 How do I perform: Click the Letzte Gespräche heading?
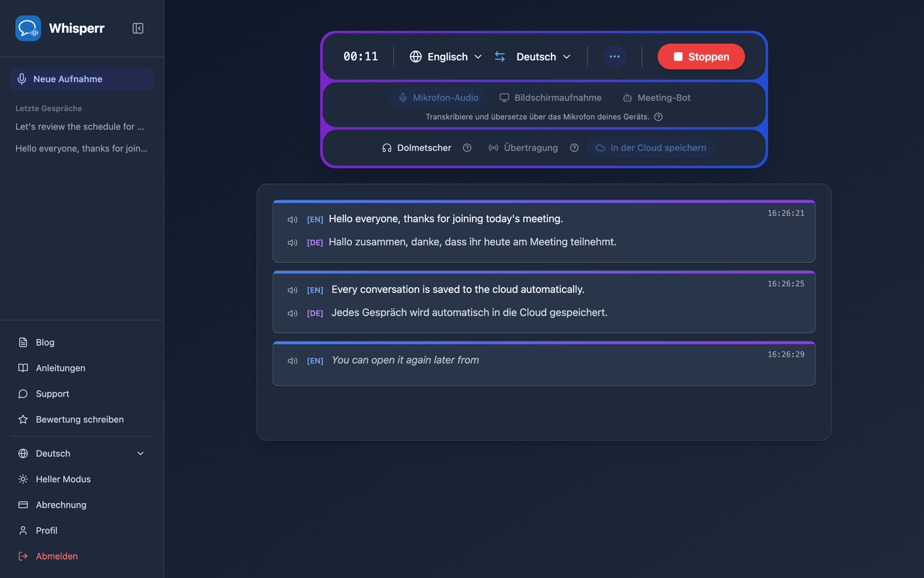(x=49, y=108)
